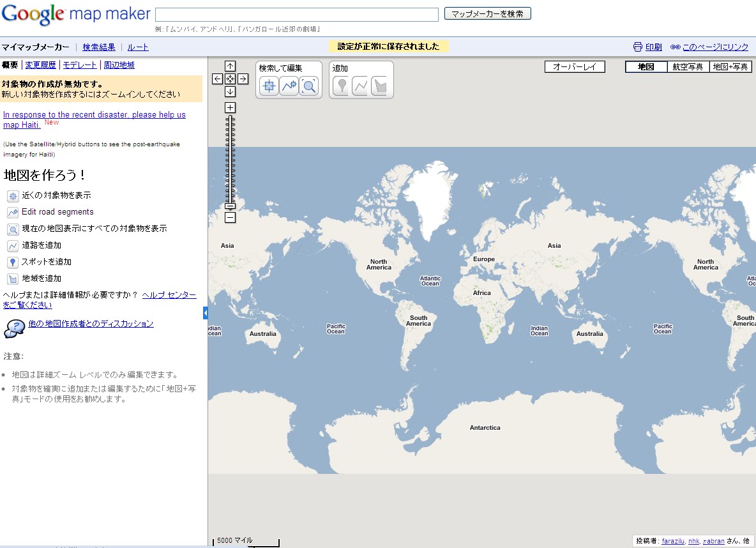Viewport: 756px width, 548px height.
Task: Click the printer icon next to 印刷
Action: pos(637,47)
